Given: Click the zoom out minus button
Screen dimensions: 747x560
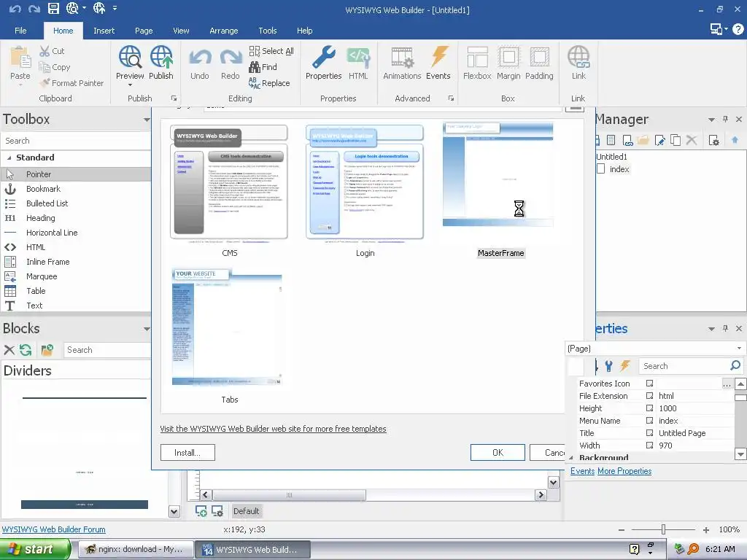Looking at the screenshot, I should 622,529.
